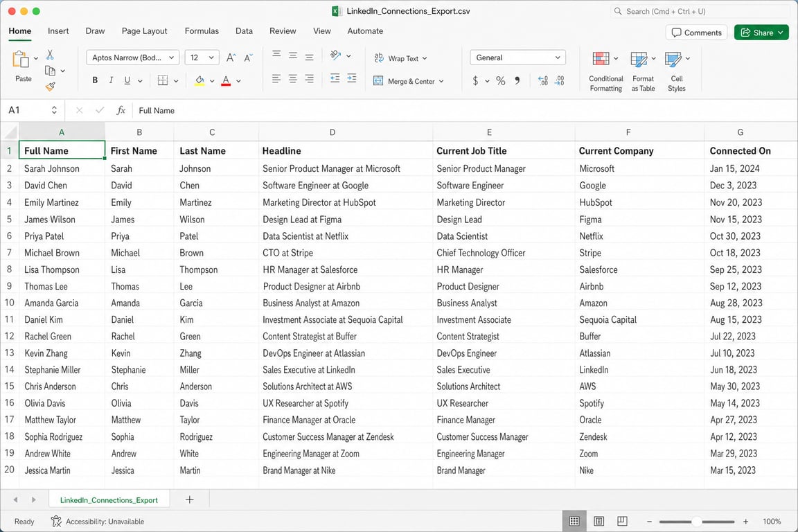The width and height of the screenshot is (798, 532).
Task: Align text to top
Action: pos(276,55)
